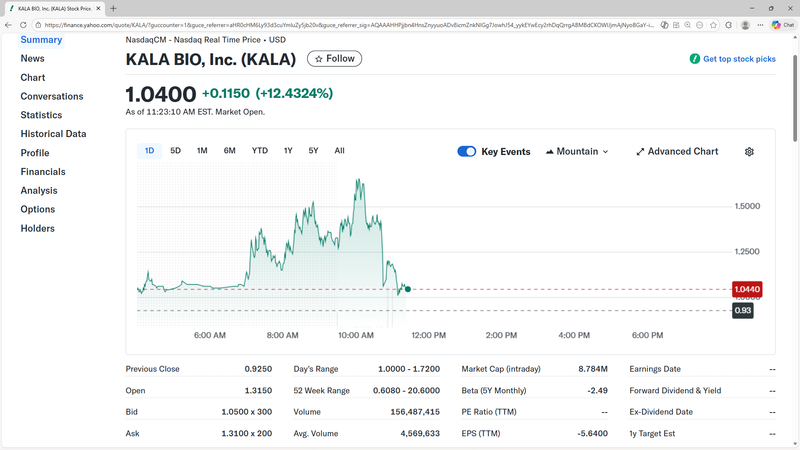Open Copilot Chat button
The image size is (800, 450).
[783, 24]
